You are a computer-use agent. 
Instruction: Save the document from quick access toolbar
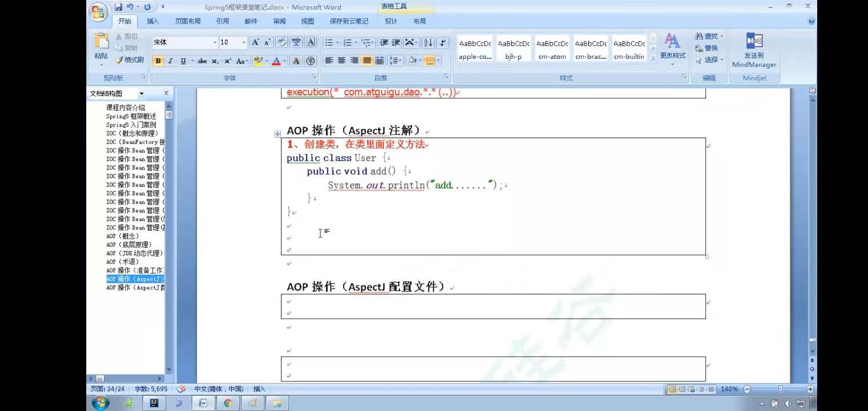(118, 7)
